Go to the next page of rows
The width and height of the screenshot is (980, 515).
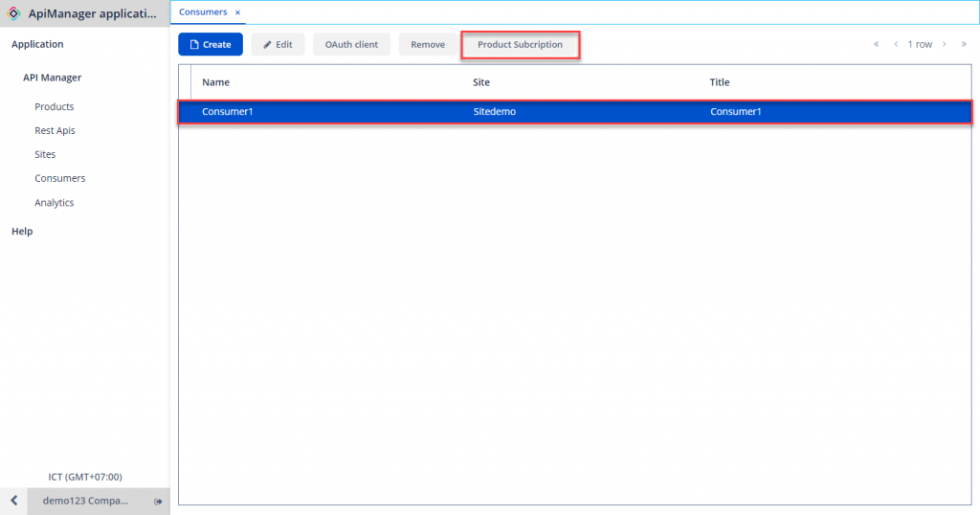click(x=944, y=44)
